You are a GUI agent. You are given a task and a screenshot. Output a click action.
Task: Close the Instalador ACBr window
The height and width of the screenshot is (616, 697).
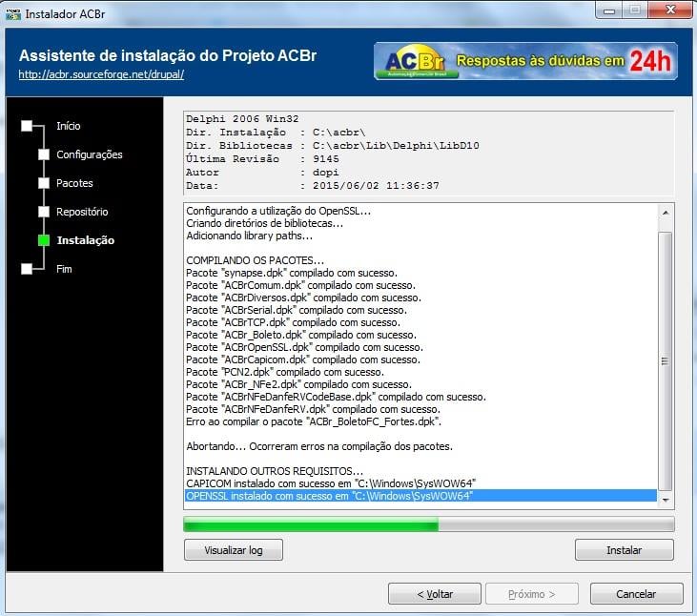click(x=670, y=10)
